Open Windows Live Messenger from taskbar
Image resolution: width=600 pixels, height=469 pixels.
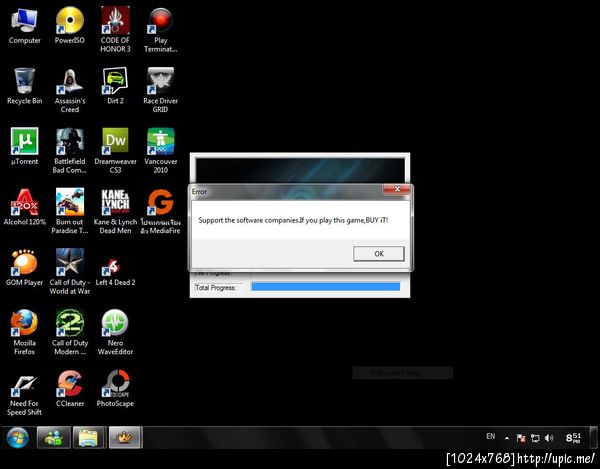click(54, 438)
